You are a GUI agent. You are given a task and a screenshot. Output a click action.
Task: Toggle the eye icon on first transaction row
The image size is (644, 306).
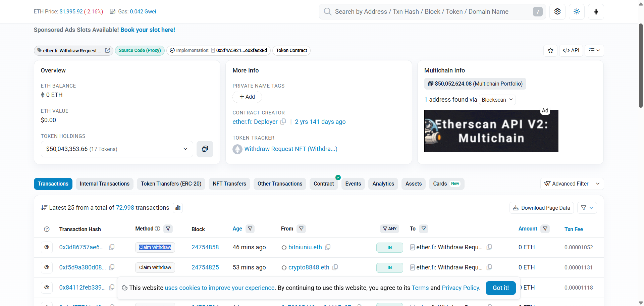(x=47, y=247)
